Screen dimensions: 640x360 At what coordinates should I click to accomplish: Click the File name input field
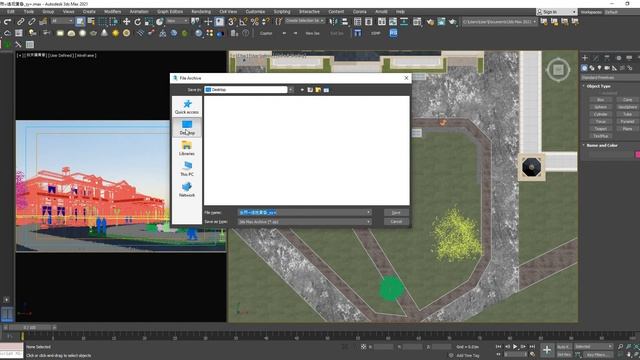[x=304, y=213]
